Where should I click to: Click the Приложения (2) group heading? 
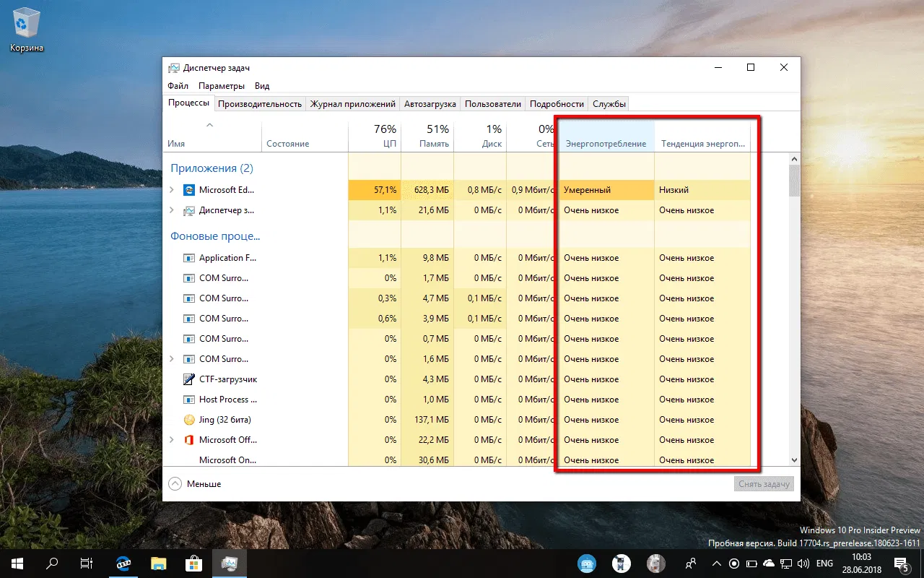click(x=212, y=168)
